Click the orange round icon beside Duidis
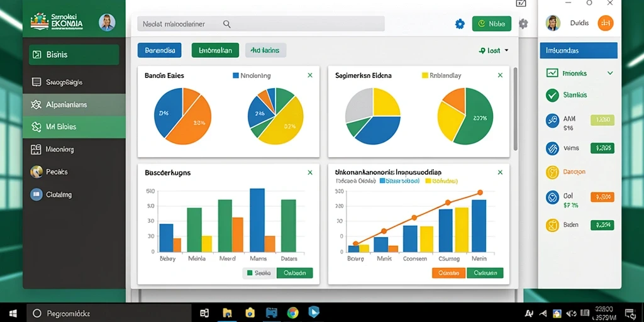The height and width of the screenshot is (322, 644). click(606, 23)
